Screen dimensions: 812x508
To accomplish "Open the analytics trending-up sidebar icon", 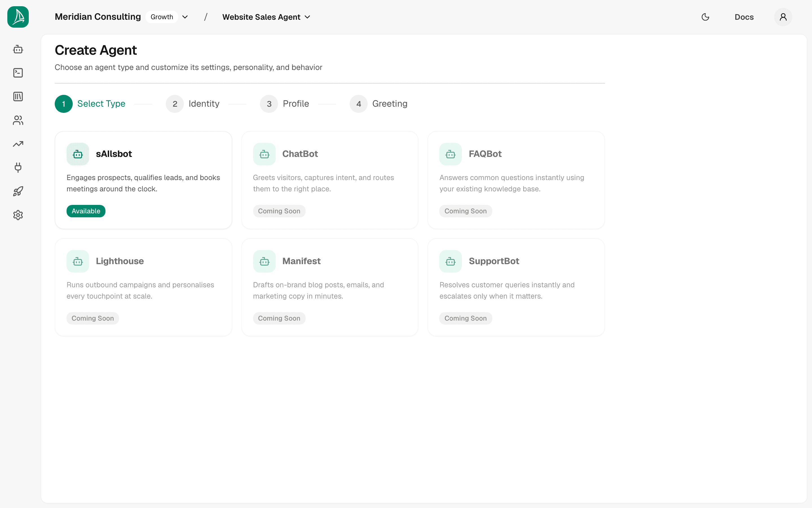I will click(x=18, y=144).
